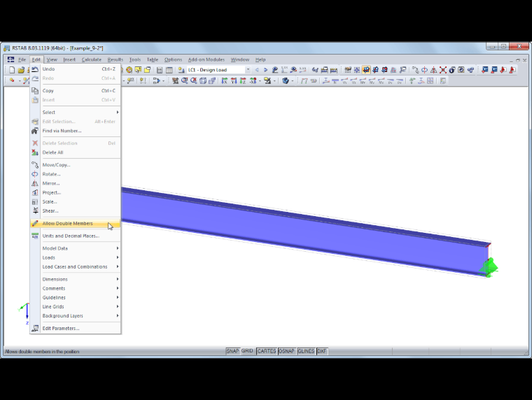Screen dimensions: 532x400
Task: Expand the Background Layers submenu
Action: (76, 316)
